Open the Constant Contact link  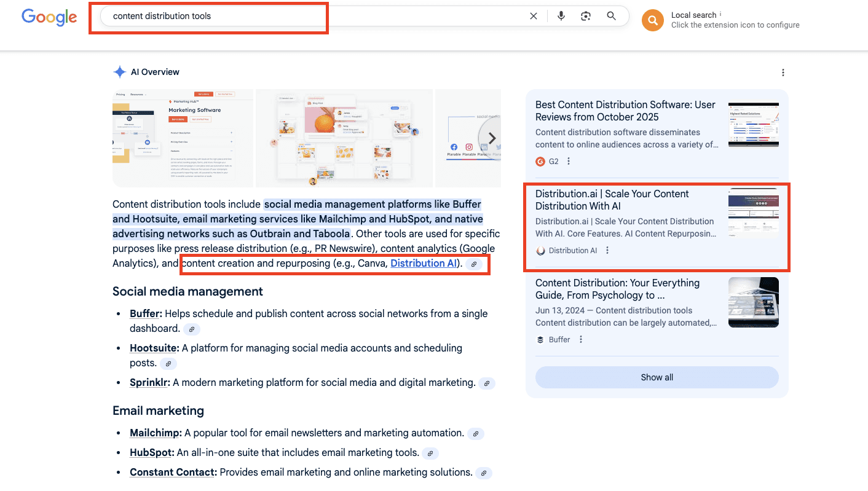coord(173,473)
